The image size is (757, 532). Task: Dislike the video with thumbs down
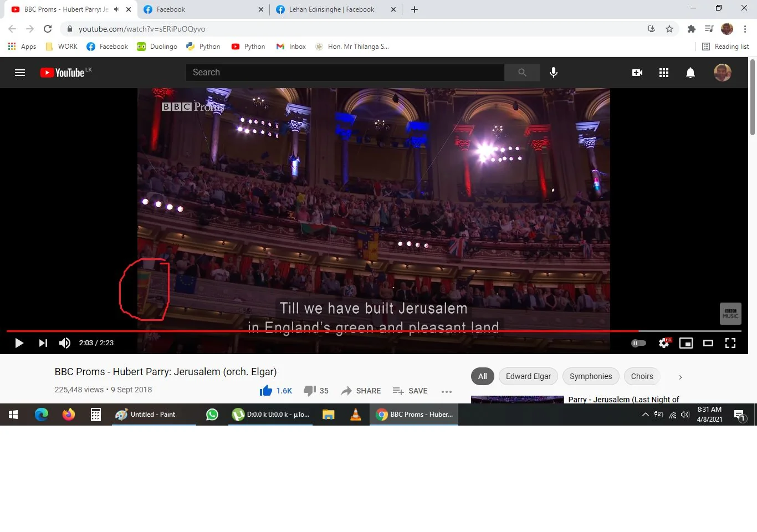tap(316, 391)
